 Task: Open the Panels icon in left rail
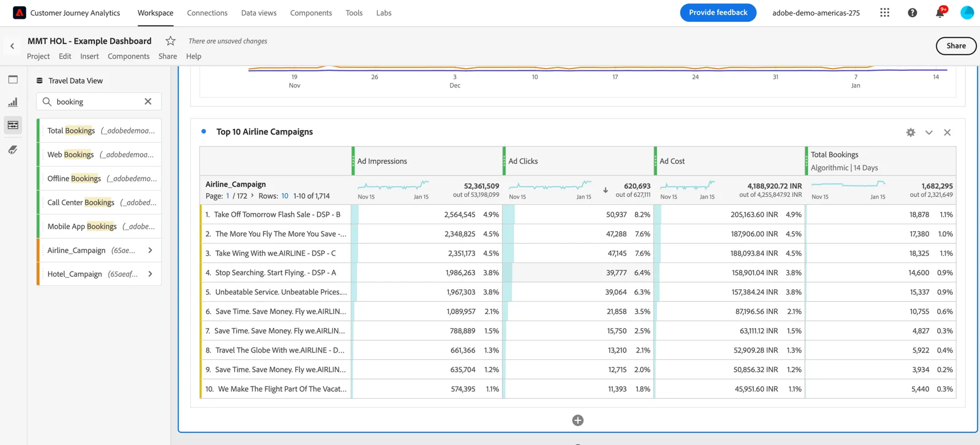(13, 80)
